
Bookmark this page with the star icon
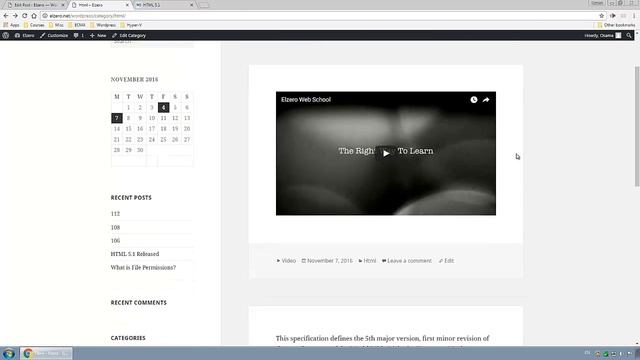pyautogui.click(x=601, y=16)
